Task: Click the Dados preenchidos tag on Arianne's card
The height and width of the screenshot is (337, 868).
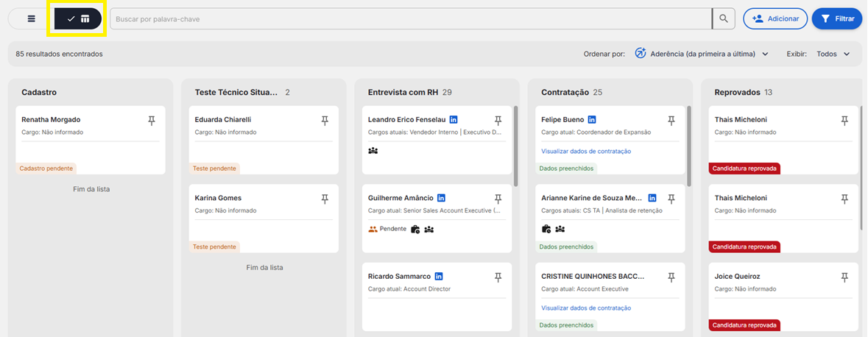Action: [565, 246]
